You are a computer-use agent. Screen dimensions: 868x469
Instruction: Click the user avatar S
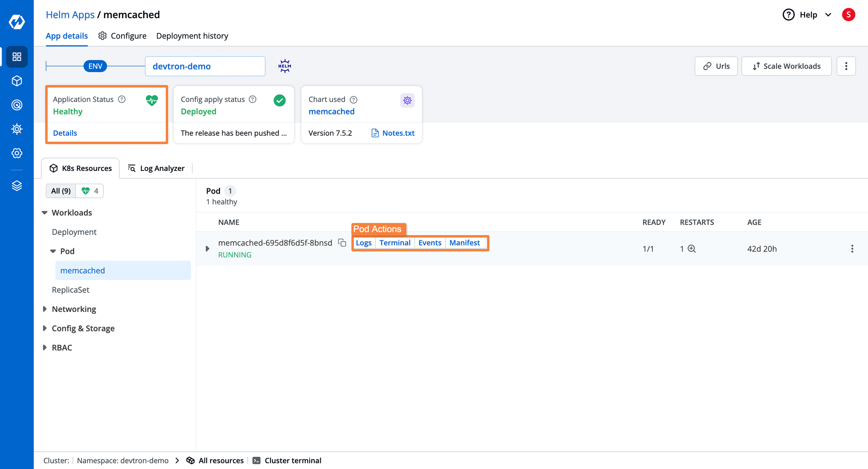848,15
